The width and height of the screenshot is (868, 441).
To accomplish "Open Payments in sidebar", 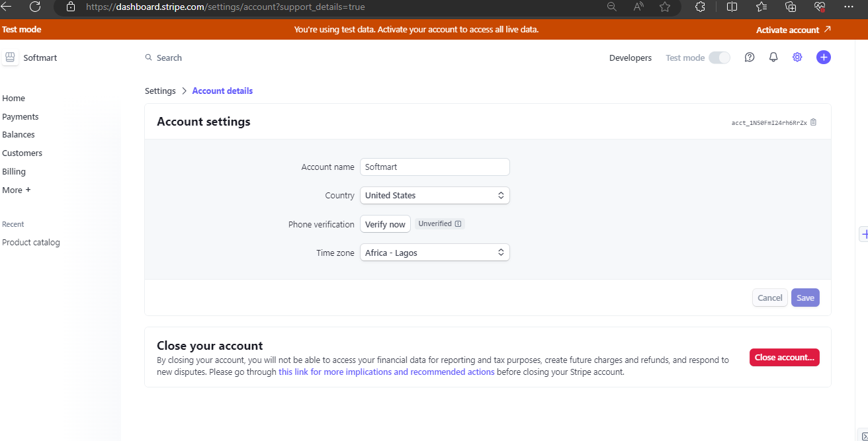I will (x=21, y=116).
